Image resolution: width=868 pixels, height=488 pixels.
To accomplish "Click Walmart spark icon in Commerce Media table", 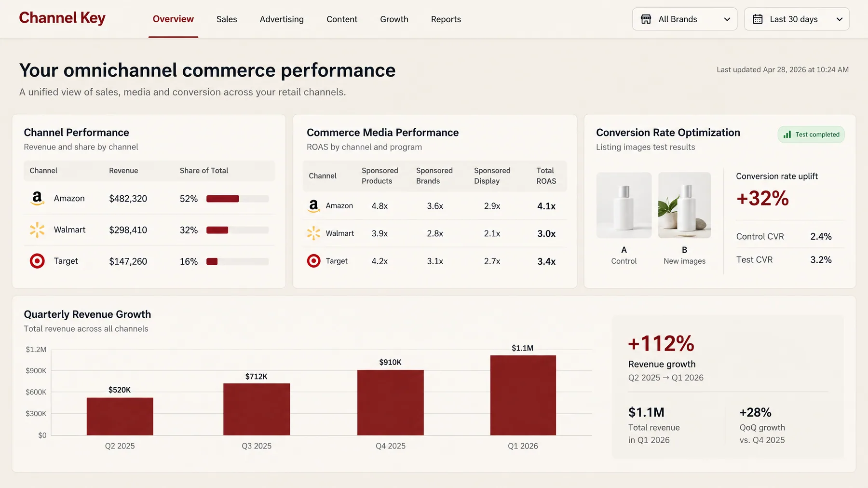I will [x=313, y=233].
